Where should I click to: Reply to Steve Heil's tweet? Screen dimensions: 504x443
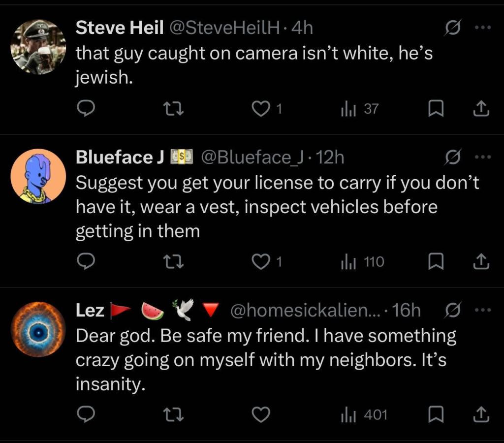tap(87, 109)
